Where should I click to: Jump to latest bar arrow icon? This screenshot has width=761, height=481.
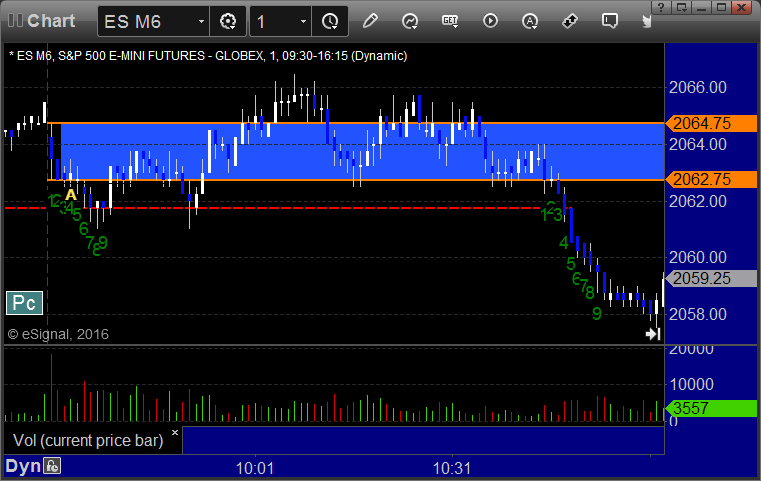tap(653, 333)
